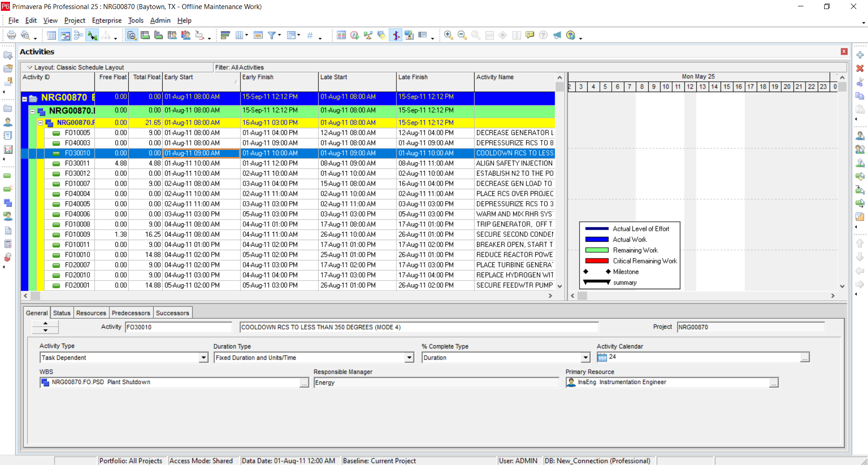
Task: Open the Activity Usage Profile icon
Action: point(159,35)
